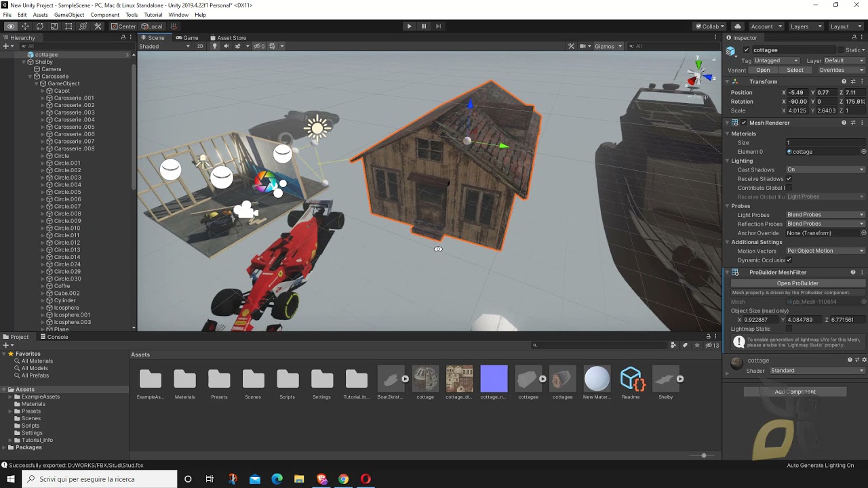Toggle the Receive Shadows checkbox

coord(789,179)
